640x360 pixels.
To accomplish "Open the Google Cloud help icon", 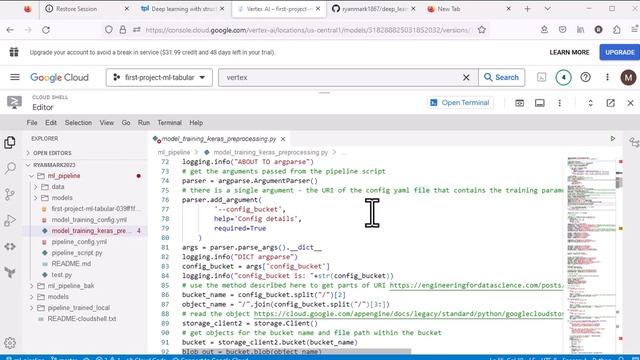I will 585,77.
